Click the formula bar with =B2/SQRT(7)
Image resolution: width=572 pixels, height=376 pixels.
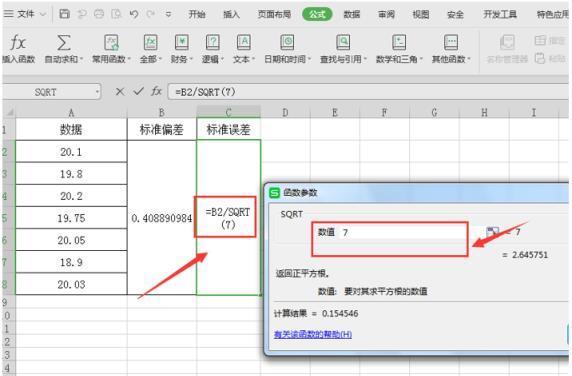(x=368, y=92)
